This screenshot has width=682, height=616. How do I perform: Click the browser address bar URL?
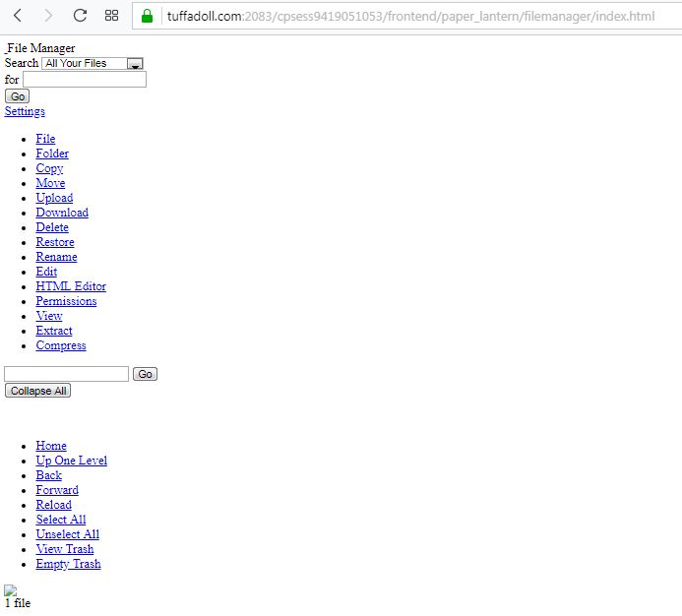point(410,17)
